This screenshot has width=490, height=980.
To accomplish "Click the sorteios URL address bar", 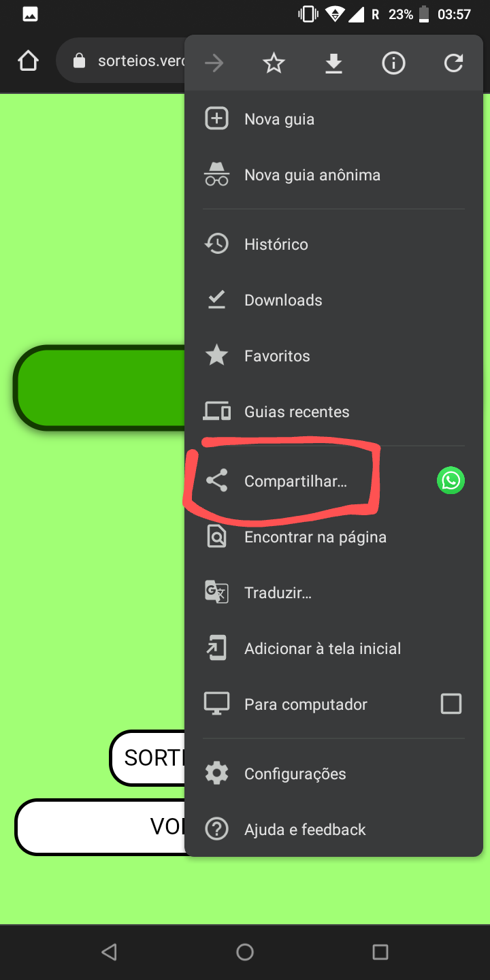I will pos(121,61).
